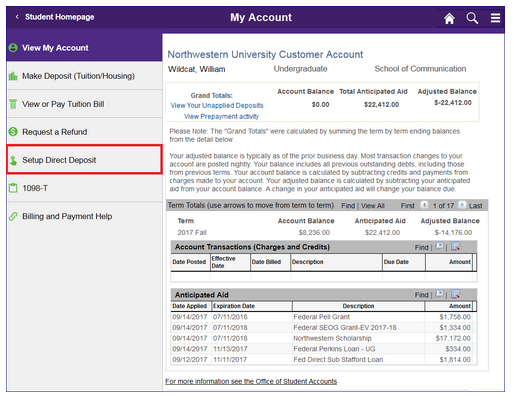The width and height of the screenshot is (514, 400).
Task: Click the $8,236.00 term account balance
Action: (314, 232)
